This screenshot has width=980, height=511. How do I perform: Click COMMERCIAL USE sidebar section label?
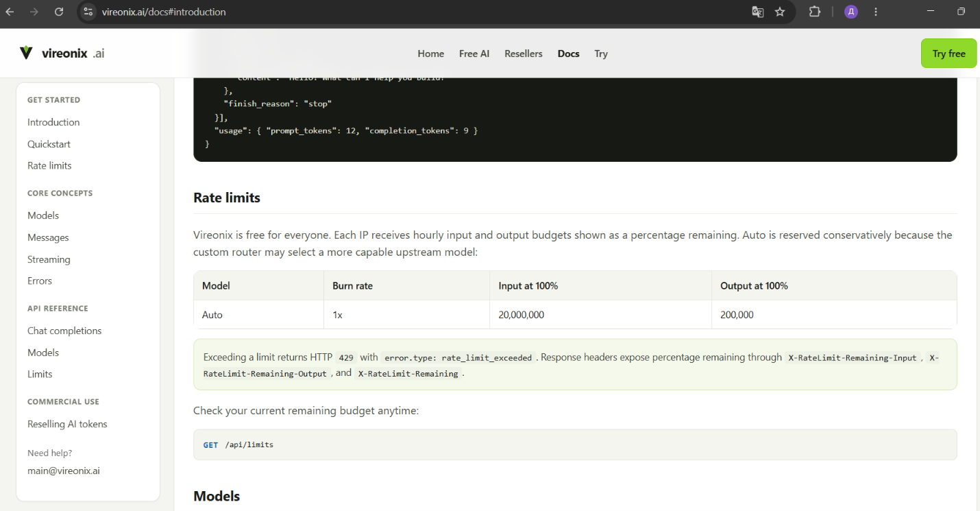click(63, 402)
